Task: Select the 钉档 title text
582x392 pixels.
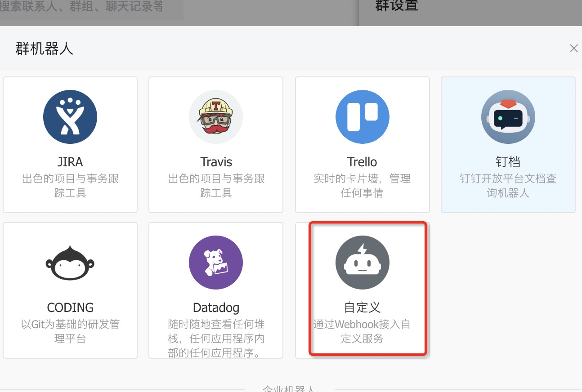Action: 508,162
